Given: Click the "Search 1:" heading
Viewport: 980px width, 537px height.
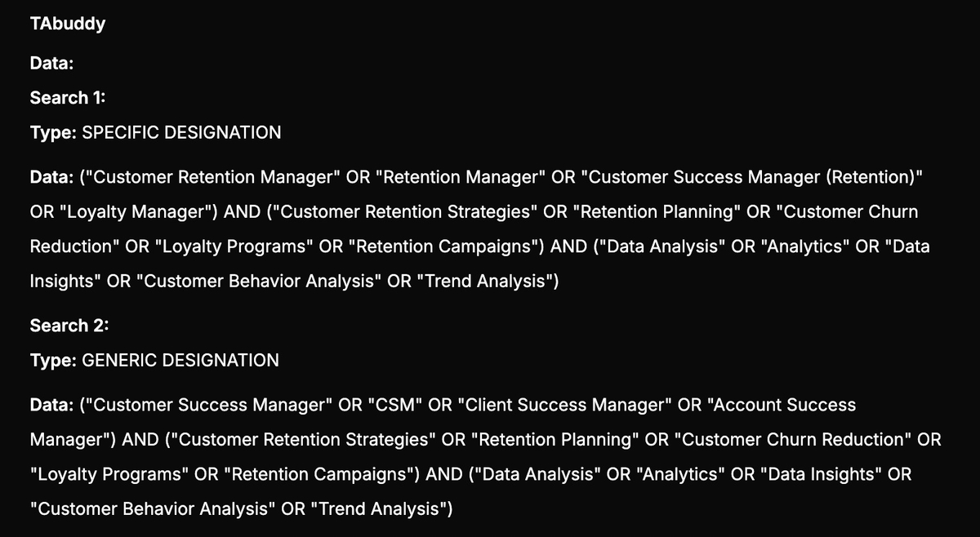Looking at the screenshot, I should (69, 98).
